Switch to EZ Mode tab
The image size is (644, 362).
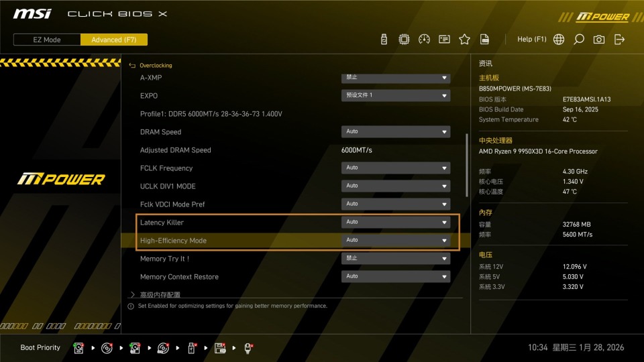[47, 40]
